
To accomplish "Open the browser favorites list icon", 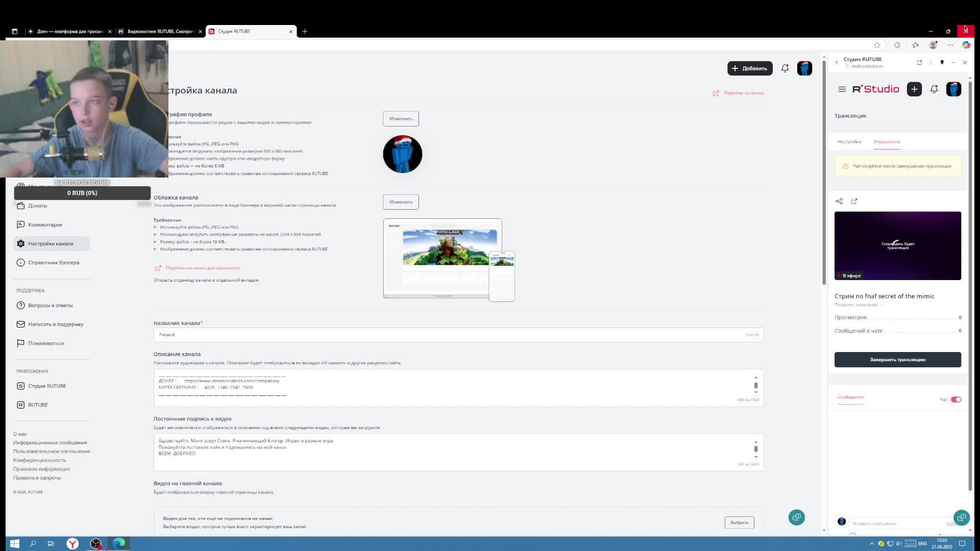I will pyautogui.click(x=916, y=45).
